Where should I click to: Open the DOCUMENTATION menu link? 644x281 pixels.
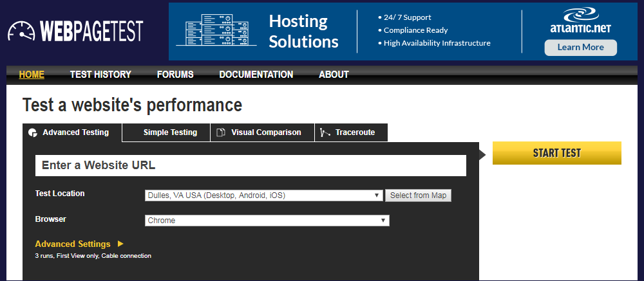[x=256, y=75]
